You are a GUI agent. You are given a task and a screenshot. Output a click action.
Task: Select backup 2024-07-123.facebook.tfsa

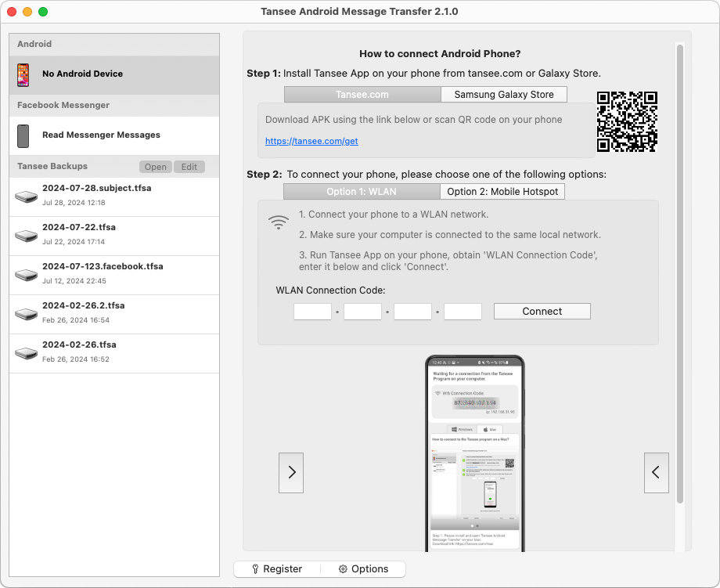pos(114,275)
